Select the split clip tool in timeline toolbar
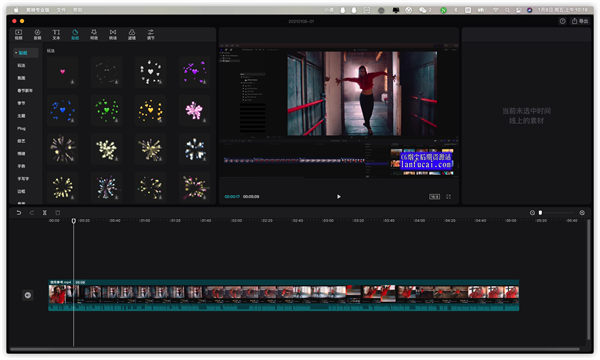Image resolution: width=600 pixels, height=360 pixels. (44, 213)
